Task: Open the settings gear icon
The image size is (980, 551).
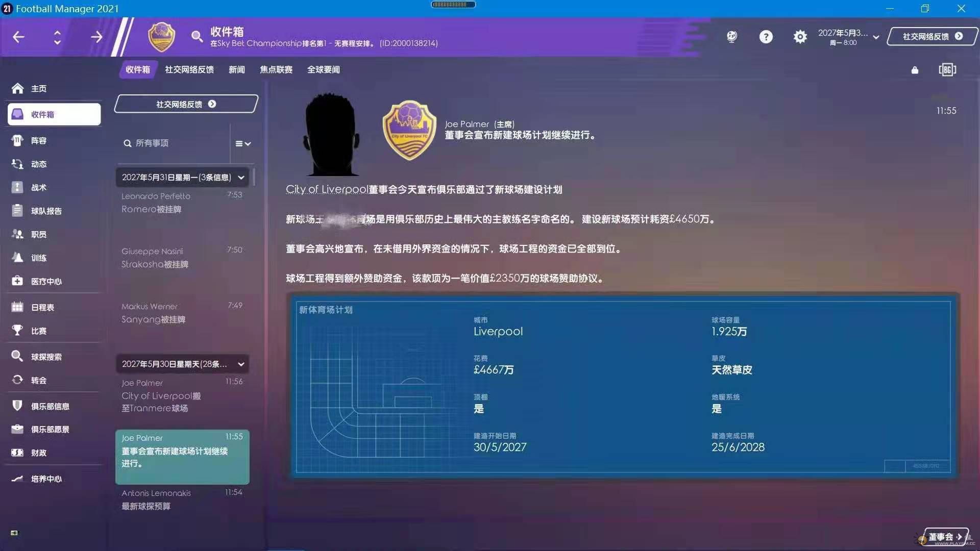Action: point(800,37)
